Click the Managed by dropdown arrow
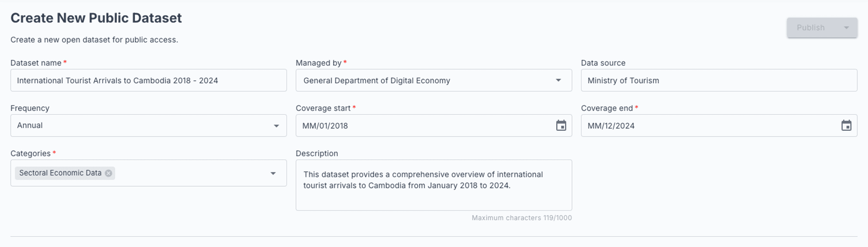Viewport: 868px width, 247px height. tap(558, 80)
